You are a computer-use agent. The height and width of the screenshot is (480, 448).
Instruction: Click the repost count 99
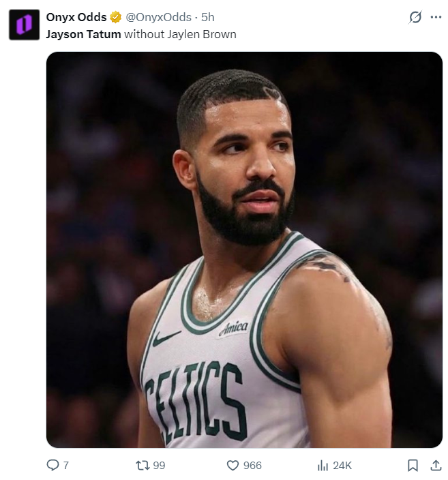(x=159, y=465)
